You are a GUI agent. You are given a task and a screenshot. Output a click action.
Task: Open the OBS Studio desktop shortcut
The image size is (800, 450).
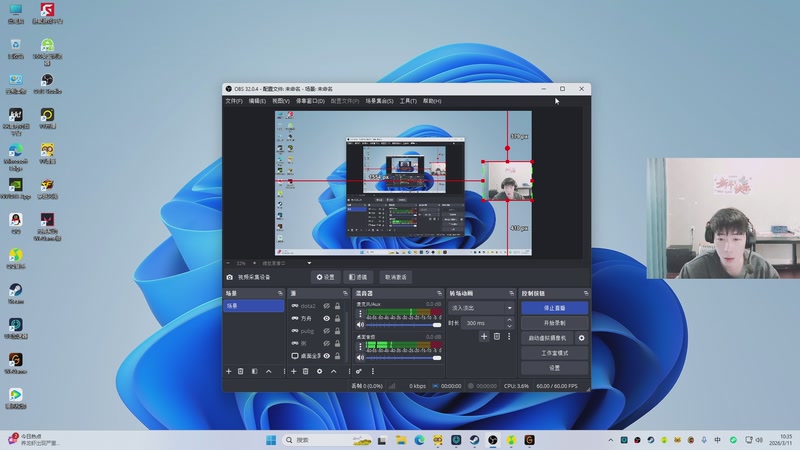coord(47,84)
